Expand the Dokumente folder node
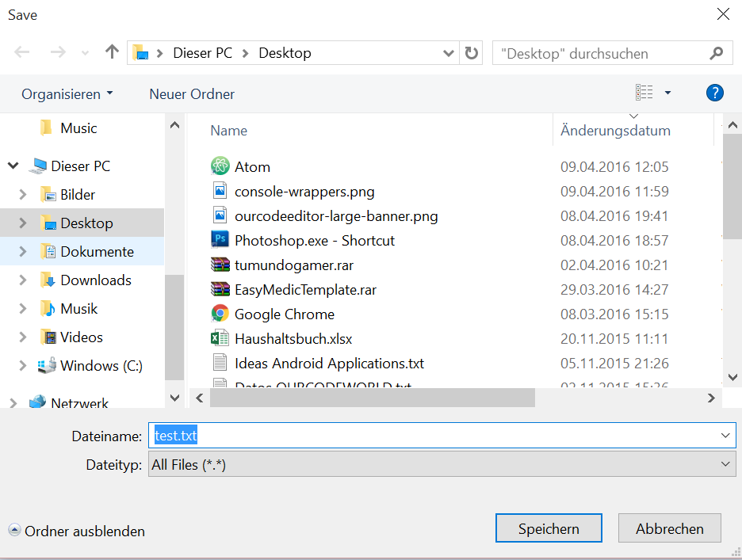 tap(23, 251)
